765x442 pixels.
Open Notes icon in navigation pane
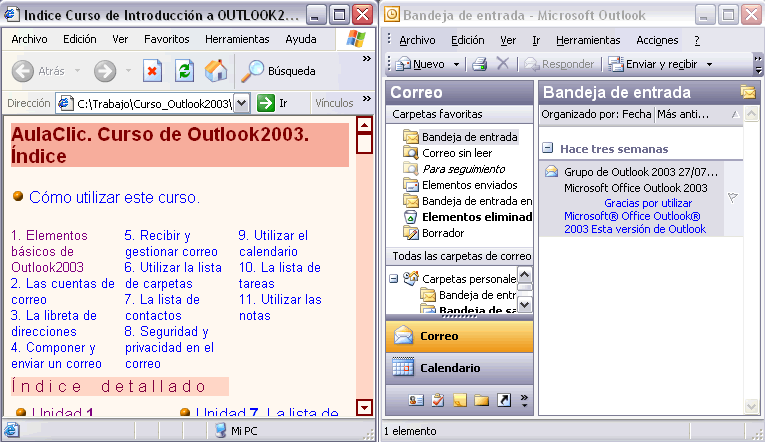click(x=460, y=401)
